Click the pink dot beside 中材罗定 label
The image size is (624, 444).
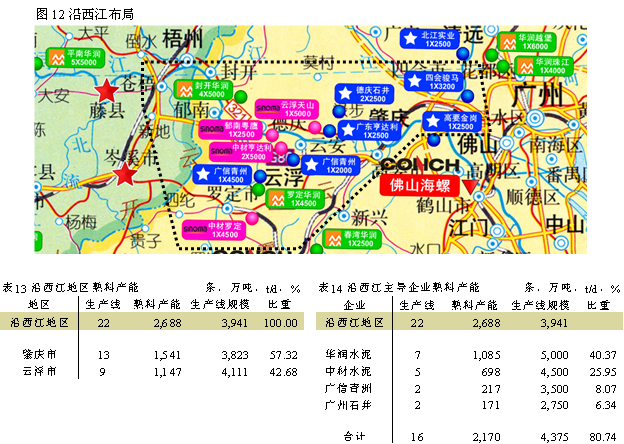click(252, 218)
